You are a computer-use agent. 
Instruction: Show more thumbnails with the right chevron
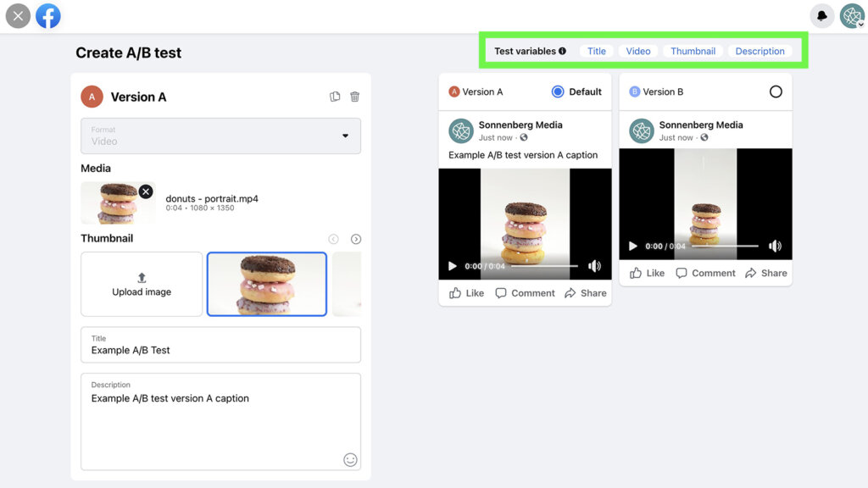click(356, 239)
